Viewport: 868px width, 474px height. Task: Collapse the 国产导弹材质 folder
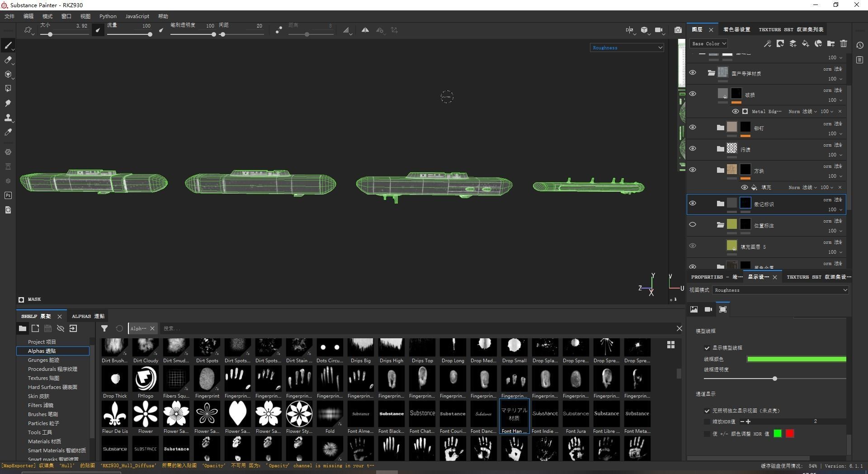point(711,73)
